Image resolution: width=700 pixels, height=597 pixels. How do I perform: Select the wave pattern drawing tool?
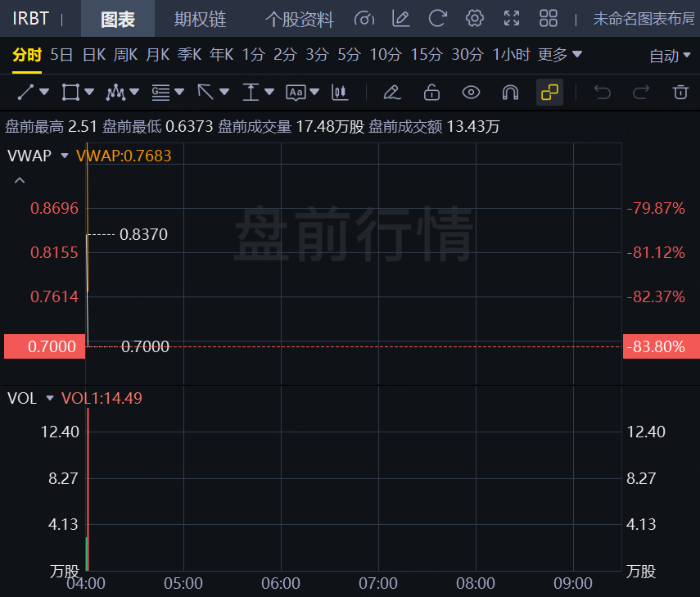point(115,93)
